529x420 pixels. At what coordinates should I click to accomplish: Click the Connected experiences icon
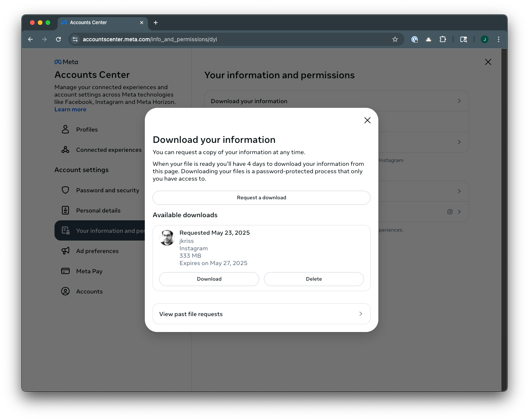[x=65, y=149]
